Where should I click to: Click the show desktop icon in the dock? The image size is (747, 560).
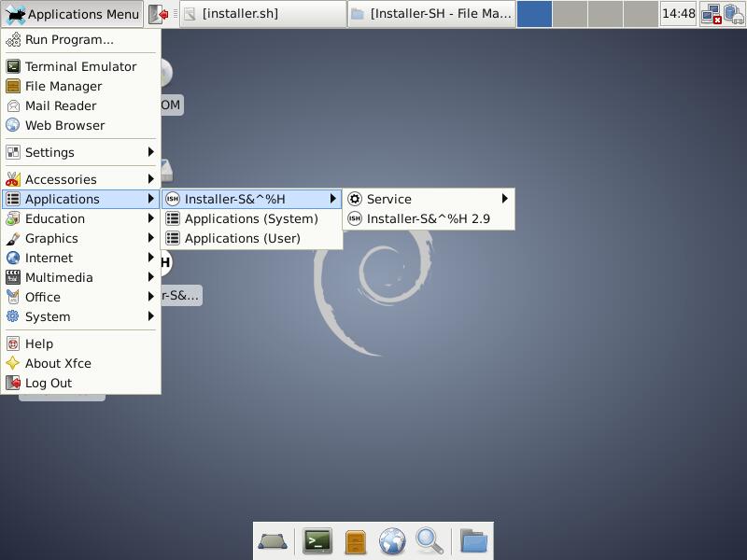coord(273,541)
